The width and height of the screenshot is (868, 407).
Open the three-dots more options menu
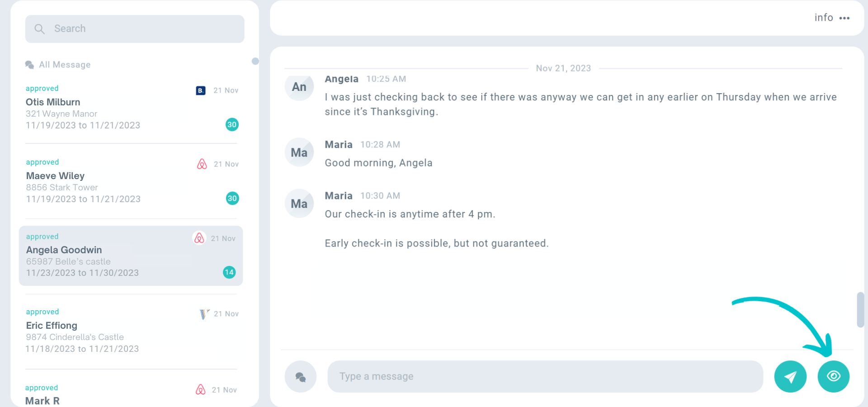844,18
